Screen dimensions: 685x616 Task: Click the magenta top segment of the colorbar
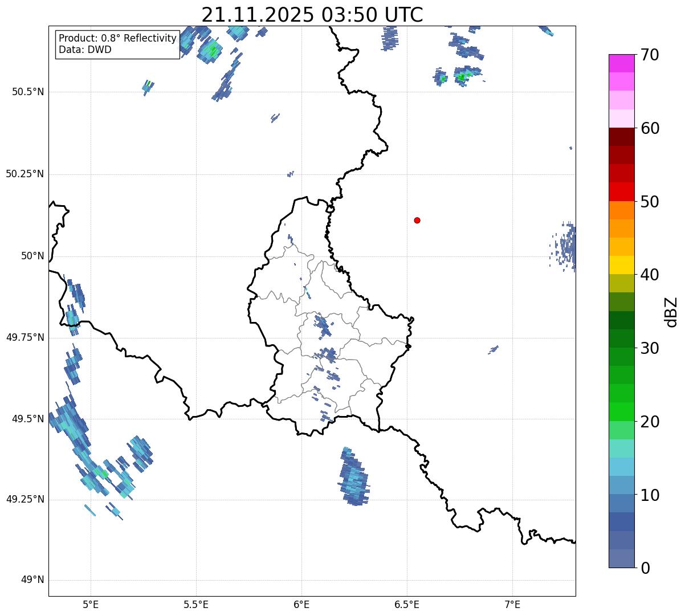click(621, 63)
